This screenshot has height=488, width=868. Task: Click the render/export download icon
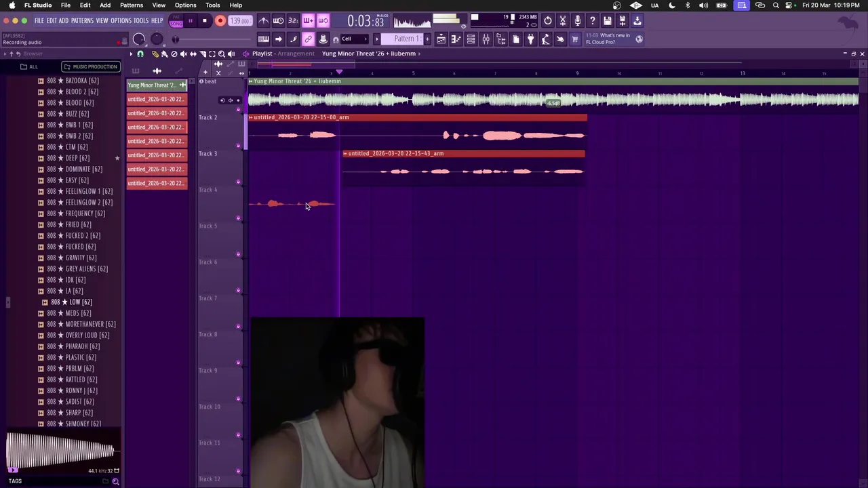637,21
